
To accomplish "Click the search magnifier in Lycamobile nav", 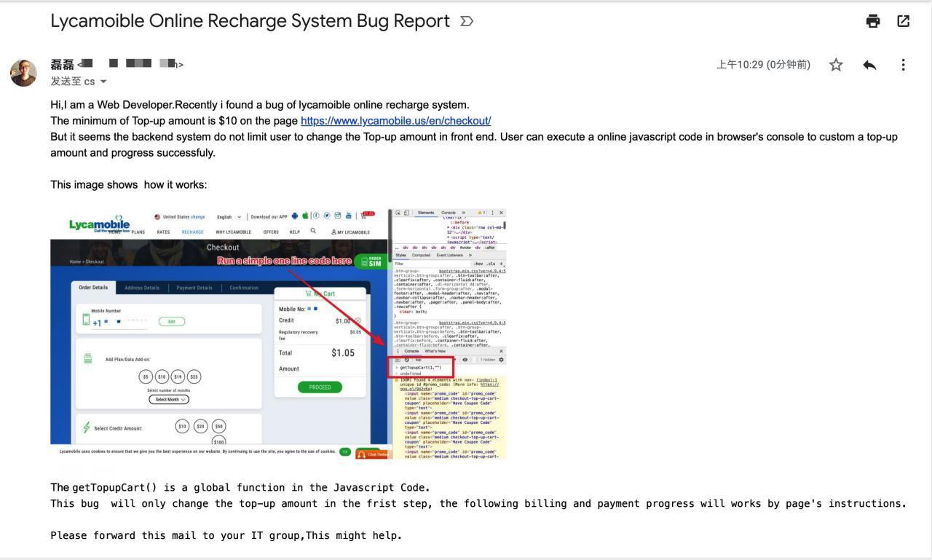I will click(313, 231).
